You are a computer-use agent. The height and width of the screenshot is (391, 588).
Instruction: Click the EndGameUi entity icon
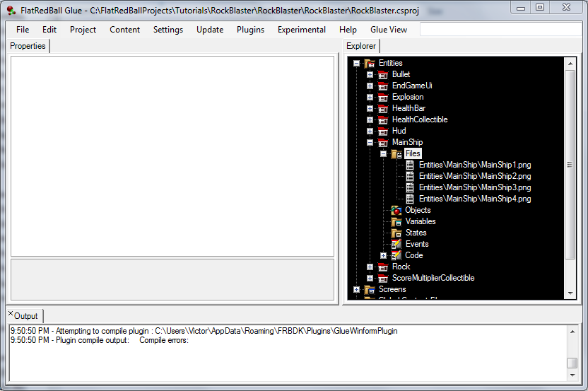[x=383, y=86]
